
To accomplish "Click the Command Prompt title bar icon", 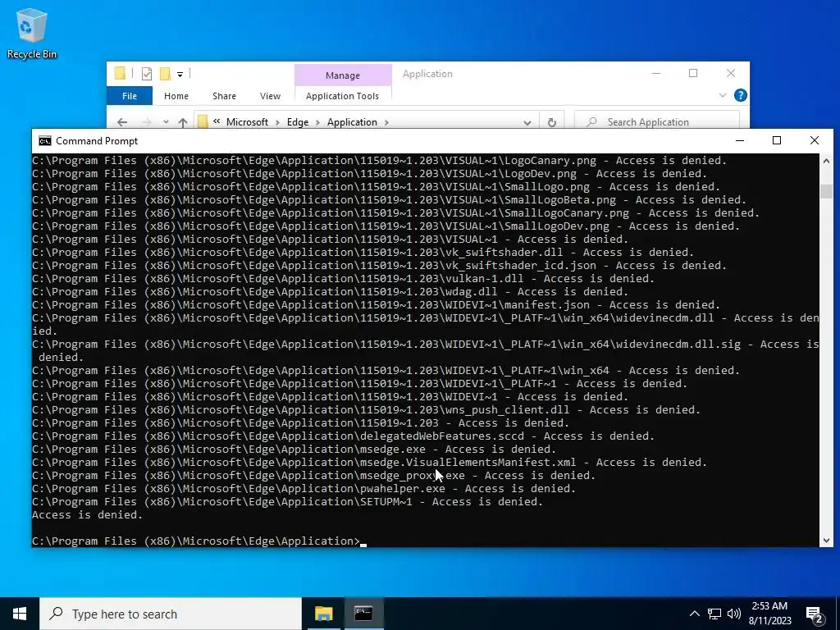I will (45, 141).
